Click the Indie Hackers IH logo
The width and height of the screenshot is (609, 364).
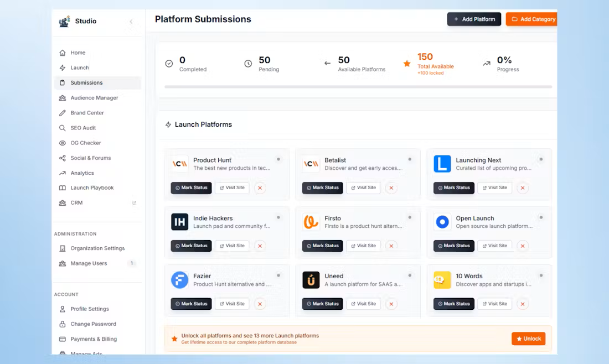point(180,222)
